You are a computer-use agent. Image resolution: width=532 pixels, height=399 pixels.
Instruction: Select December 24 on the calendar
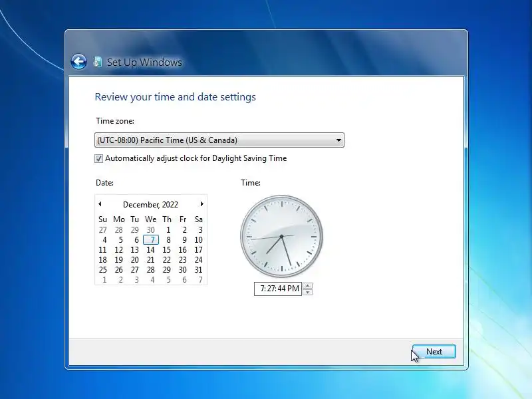point(199,260)
